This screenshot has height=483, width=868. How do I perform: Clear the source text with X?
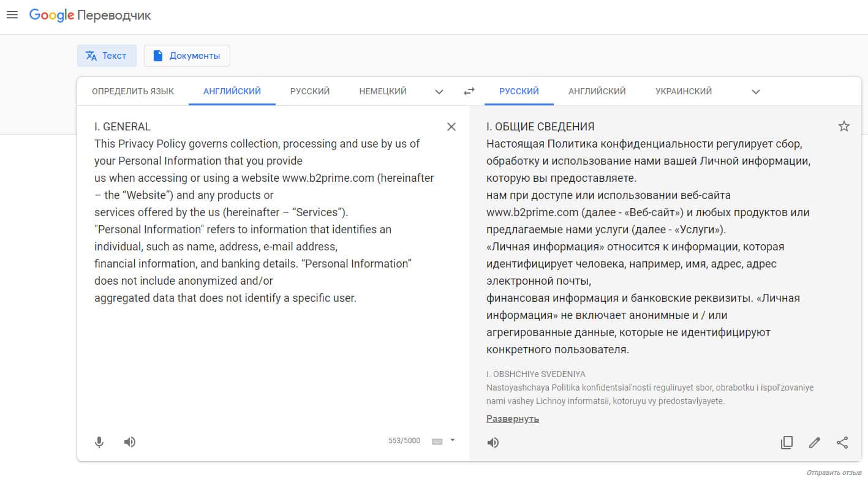(x=451, y=127)
